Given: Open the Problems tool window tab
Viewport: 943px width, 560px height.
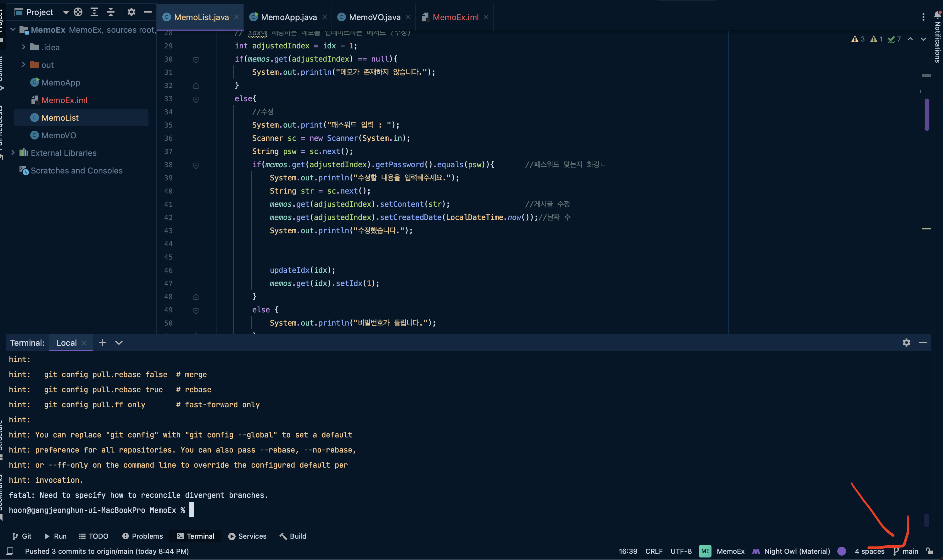Looking at the screenshot, I should click(x=143, y=536).
